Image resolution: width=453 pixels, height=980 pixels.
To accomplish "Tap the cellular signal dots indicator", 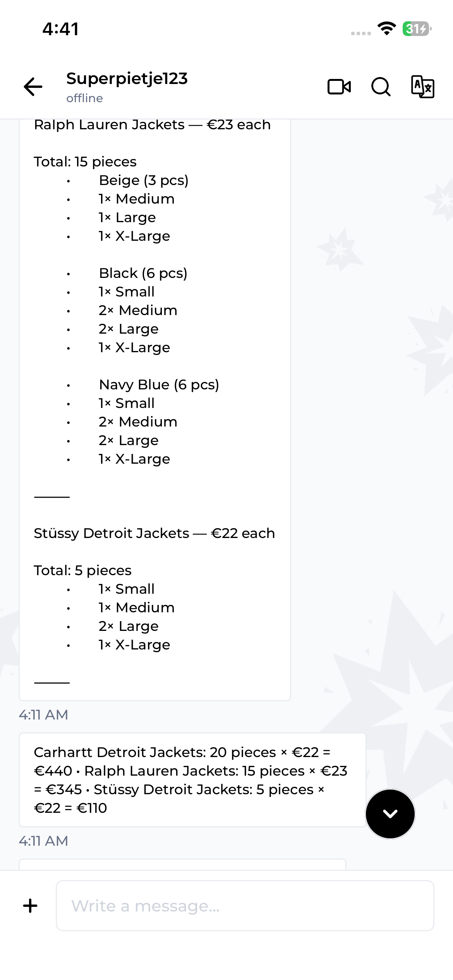I will pyautogui.click(x=361, y=33).
